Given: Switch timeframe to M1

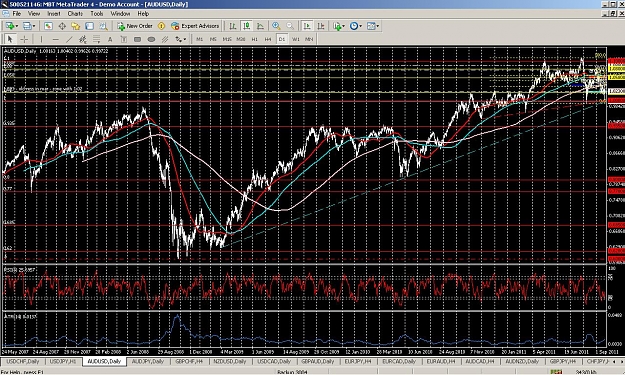Looking at the screenshot, I should pyautogui.click(x=199, y=39).
